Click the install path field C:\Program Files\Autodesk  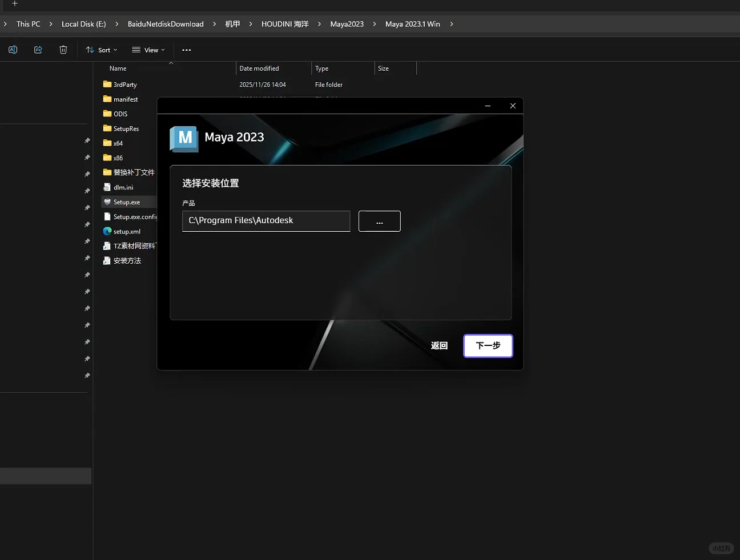point(266,221)
